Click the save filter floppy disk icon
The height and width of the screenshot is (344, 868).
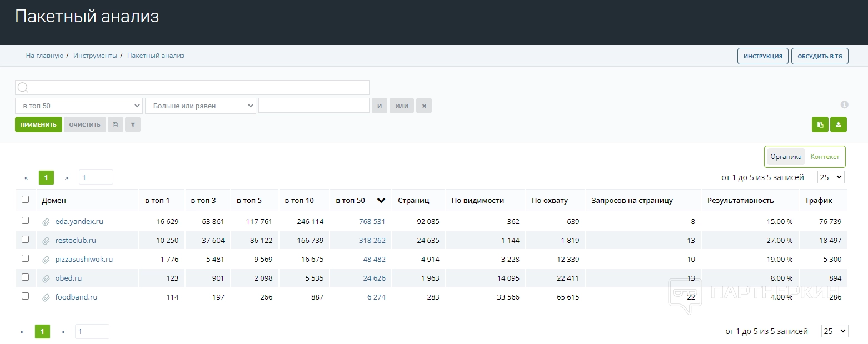click(115, 124)
